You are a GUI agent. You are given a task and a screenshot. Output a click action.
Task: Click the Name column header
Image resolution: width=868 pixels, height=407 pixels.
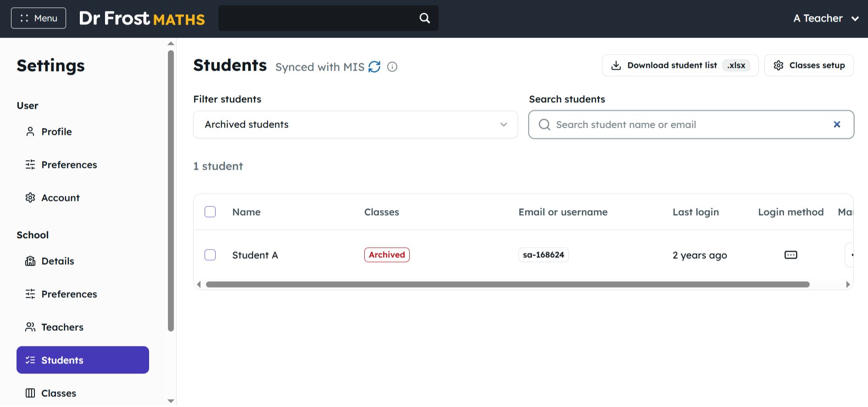coord(246,212)
